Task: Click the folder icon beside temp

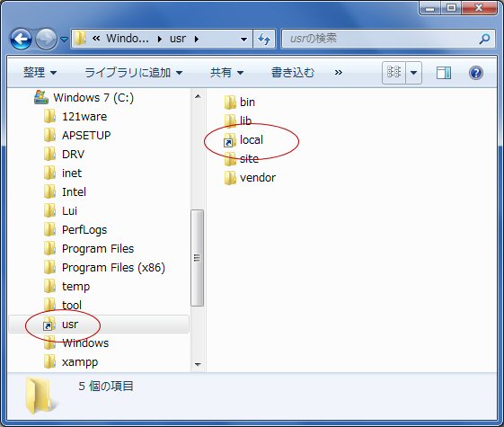Action: point(49,286)
